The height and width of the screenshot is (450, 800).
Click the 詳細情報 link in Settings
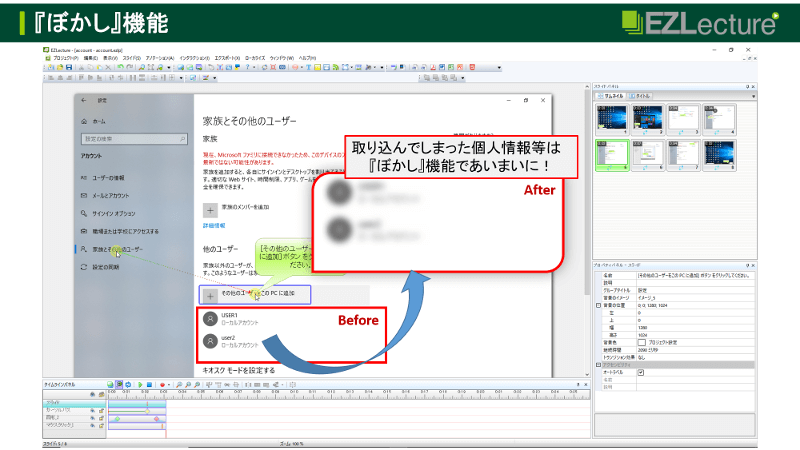[216, 227]
